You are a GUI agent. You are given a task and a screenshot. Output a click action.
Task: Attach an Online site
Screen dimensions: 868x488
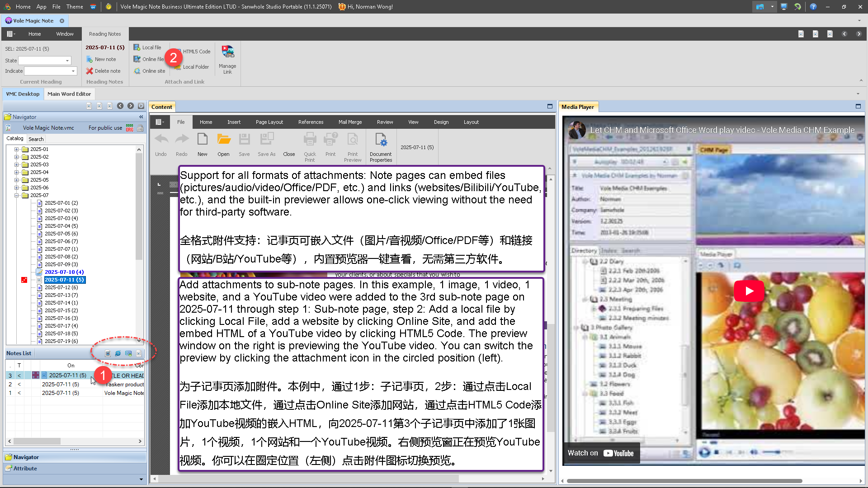click(x=150, y=71)
